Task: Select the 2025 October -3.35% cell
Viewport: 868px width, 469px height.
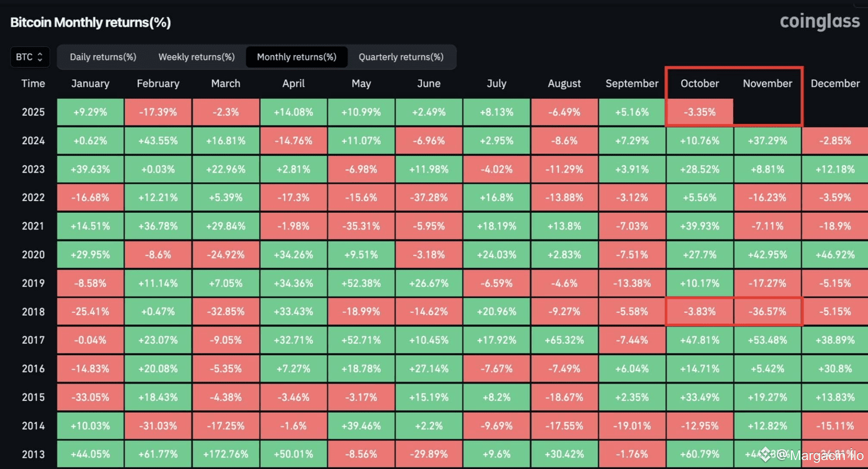Action: (x=700, y=112)
